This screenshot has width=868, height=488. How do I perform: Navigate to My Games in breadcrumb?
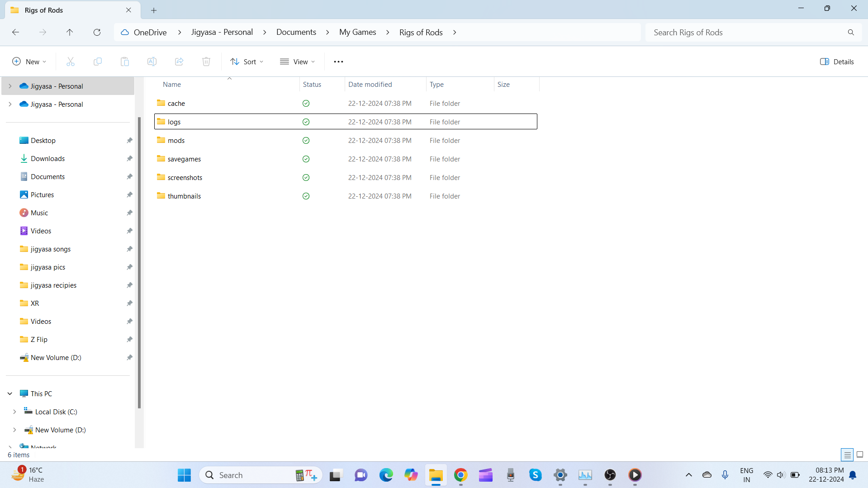[x=357, y=32]
